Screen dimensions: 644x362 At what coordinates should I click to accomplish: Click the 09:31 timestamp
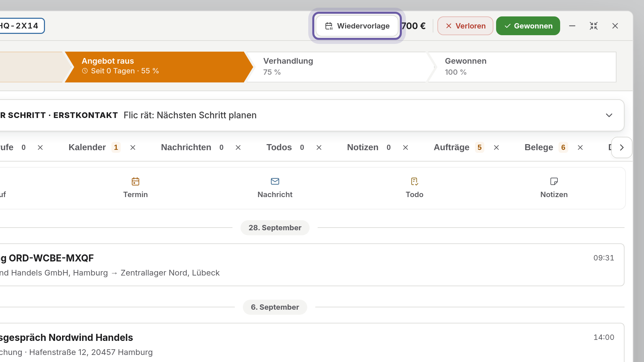coord(604,258)
